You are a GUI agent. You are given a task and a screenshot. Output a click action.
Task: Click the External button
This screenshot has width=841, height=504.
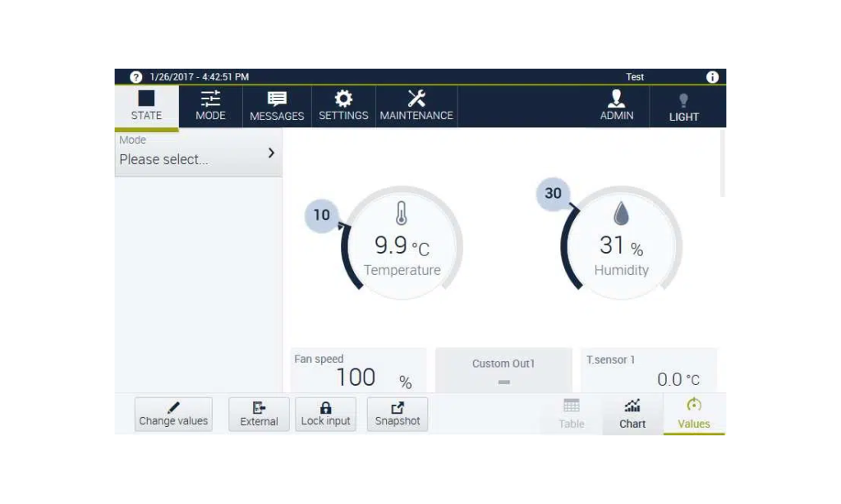point(259,414)
